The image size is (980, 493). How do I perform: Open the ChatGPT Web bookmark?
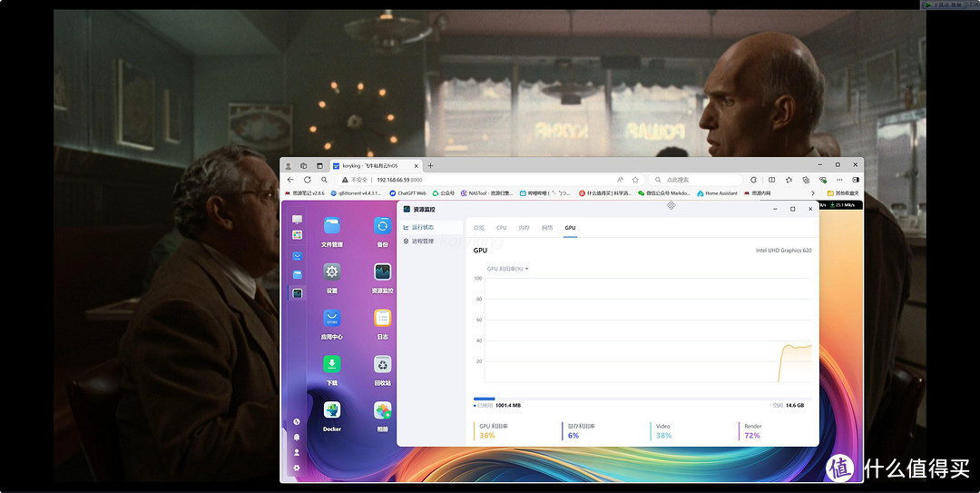tap(407, 192)
